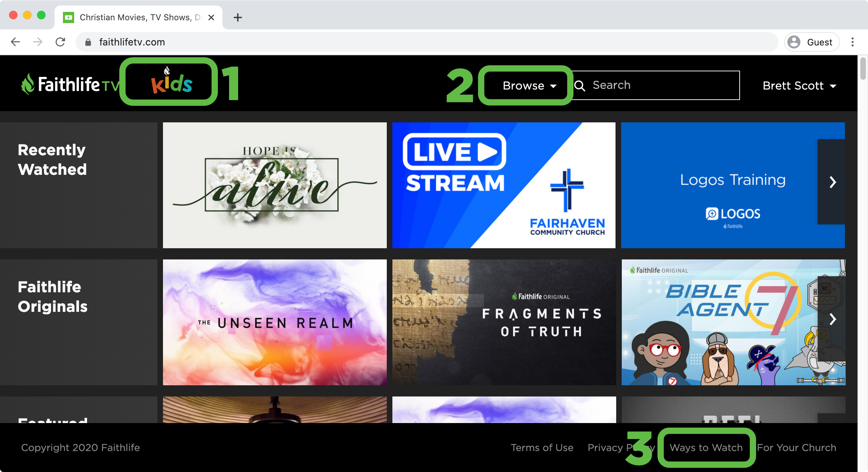Image resolution: width=868 pixels, height=472 pixels.
Task: Go forward with browser forward arrow
Action: 38,42
